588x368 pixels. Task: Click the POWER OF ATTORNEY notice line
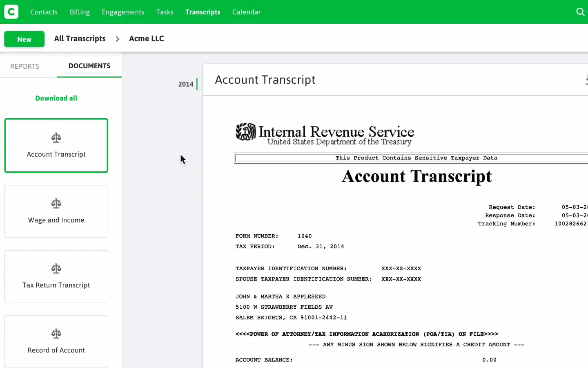367,334
